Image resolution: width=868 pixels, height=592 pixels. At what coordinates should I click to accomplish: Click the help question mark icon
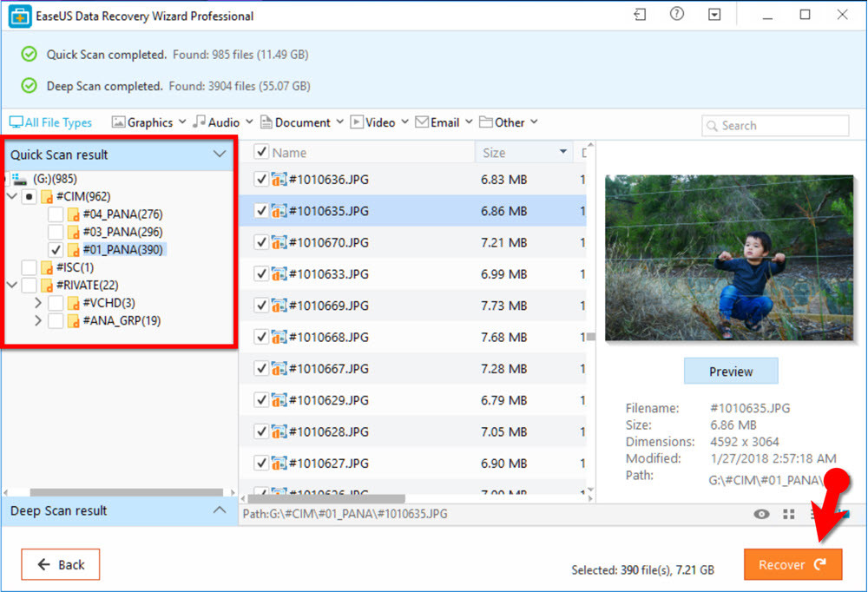point(676,15)
